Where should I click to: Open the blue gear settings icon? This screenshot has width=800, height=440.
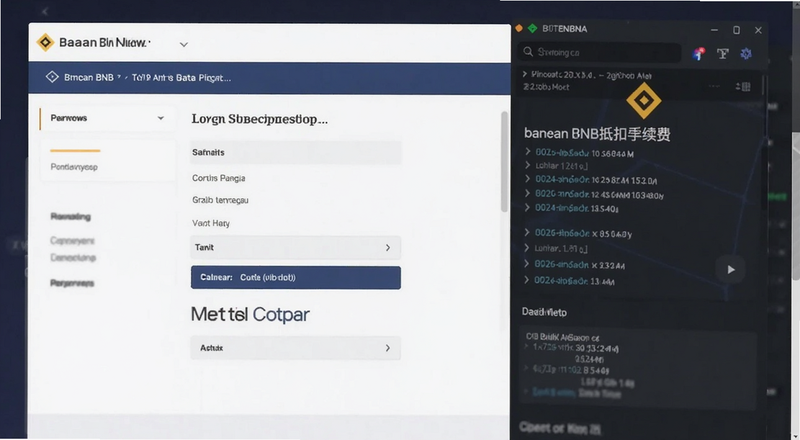pyautogui.click(x=746, y=54)
